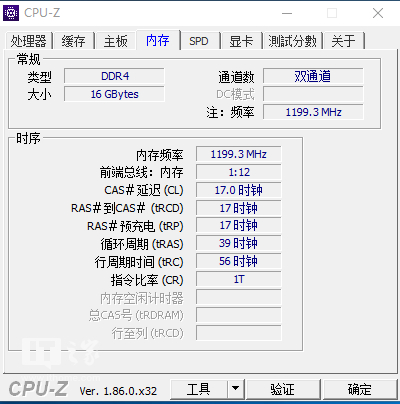Screen dimensions: 400x404
Task: Minimize the CPU-Z window
Action: (287, 13)
